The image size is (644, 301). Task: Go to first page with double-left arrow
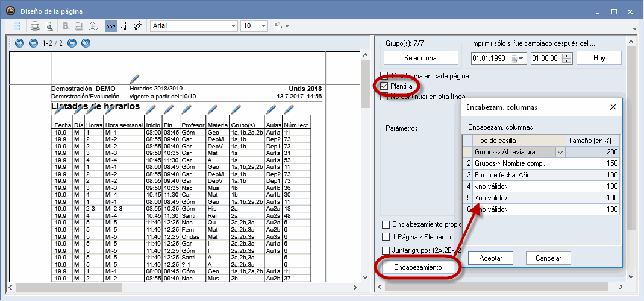[x=19, y=43]
